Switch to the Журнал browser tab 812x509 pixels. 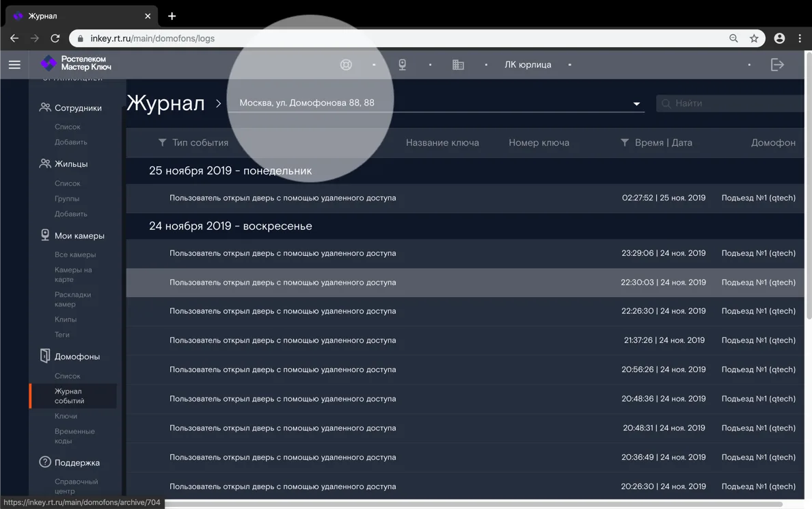point(82,16)
